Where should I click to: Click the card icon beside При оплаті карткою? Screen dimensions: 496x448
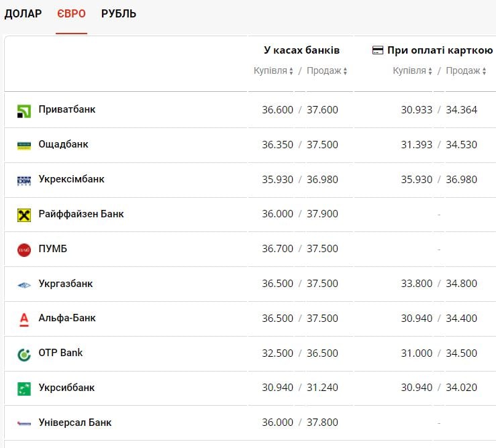378,50
